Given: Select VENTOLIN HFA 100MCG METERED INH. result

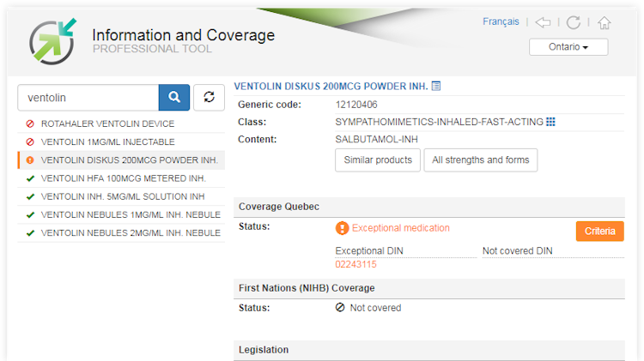Looking at the screenshot, I should (123, 178).
